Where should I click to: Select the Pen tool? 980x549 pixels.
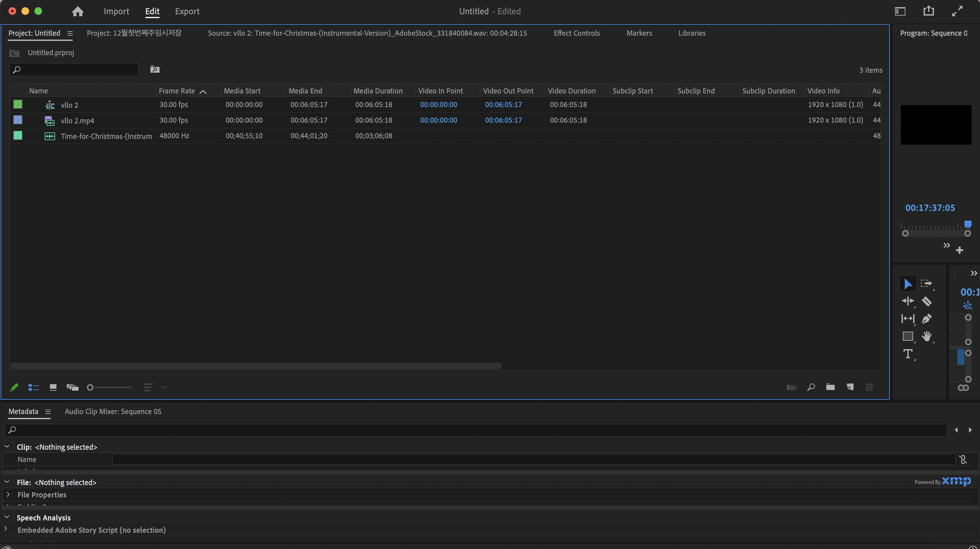(926, 319)
